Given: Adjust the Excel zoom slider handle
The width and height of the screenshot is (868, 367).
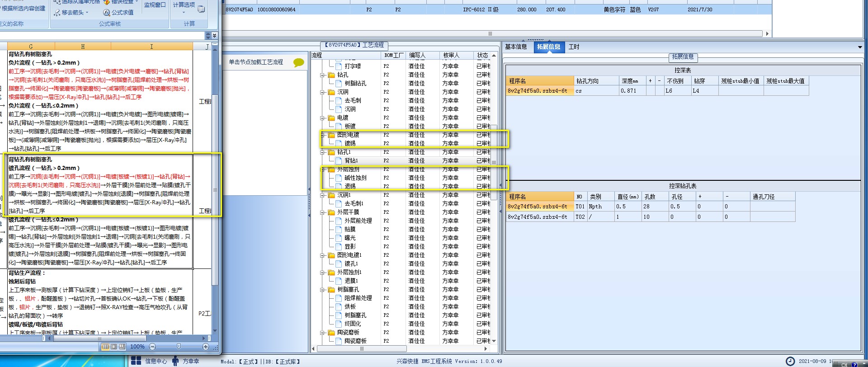Looking at the screenshot, I should (x=179, y=347).
